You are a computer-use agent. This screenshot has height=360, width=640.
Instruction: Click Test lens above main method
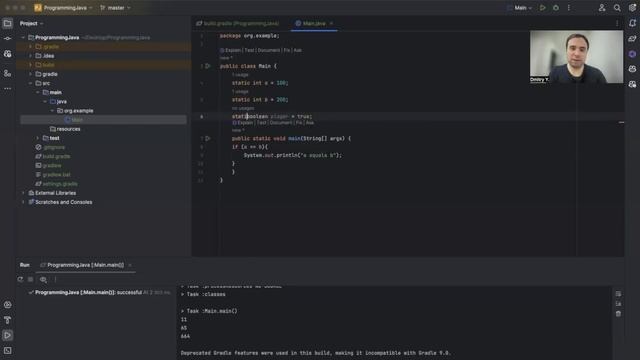pos(262,123)
